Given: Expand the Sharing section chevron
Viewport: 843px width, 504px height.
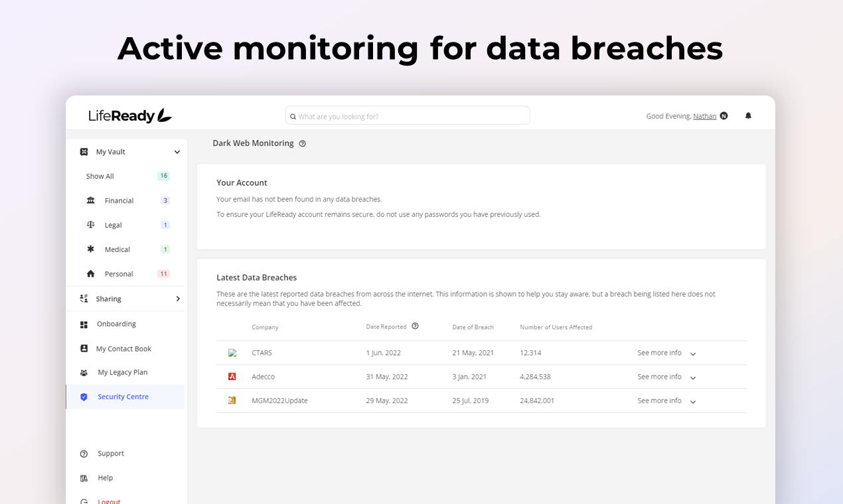Looking at the screenshot, I should (x=177, y=299).
